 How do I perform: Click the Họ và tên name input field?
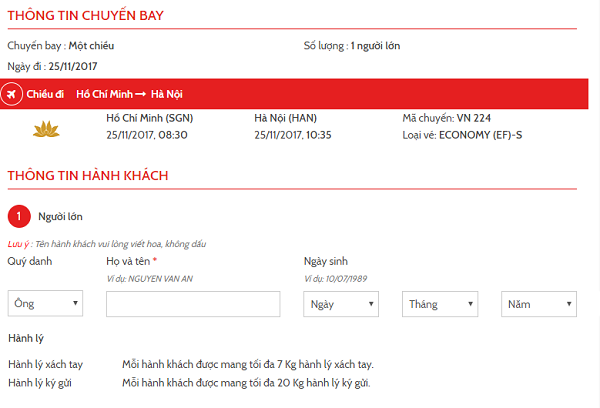point(193,304)
